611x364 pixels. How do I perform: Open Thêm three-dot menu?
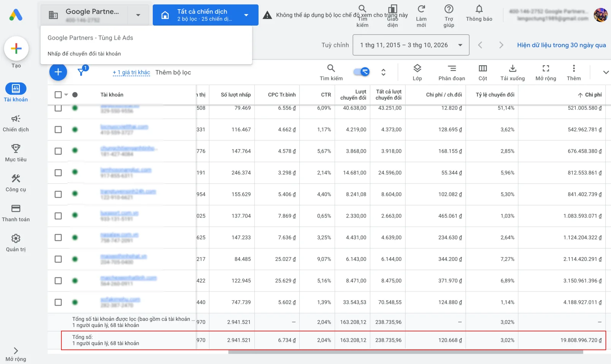coord(574,72)
